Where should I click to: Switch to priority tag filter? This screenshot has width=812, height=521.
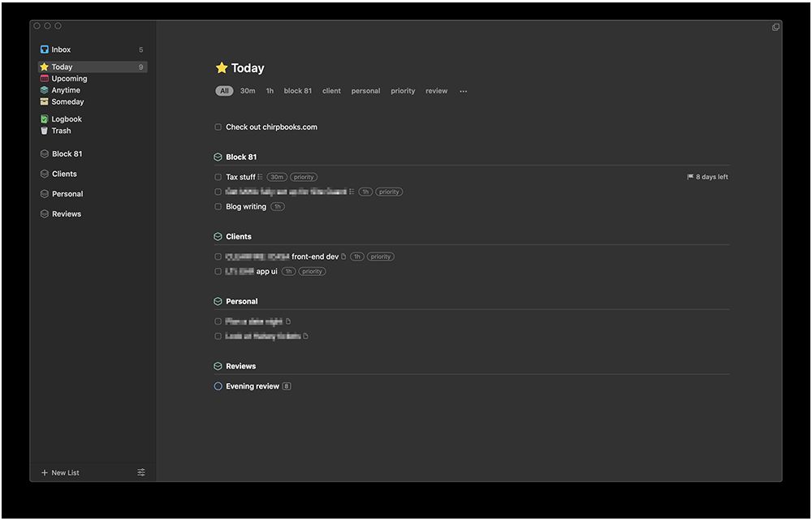pos(403,92)
